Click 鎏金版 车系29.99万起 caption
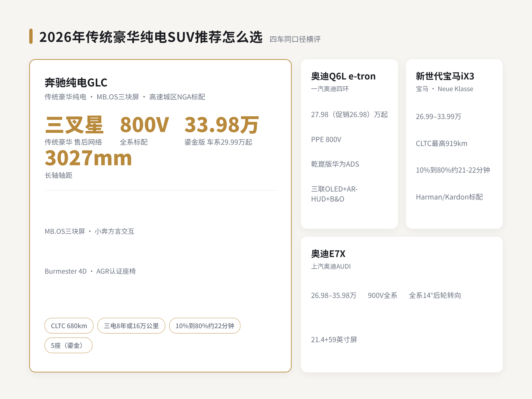532x399 pixels. pos(218,142)
